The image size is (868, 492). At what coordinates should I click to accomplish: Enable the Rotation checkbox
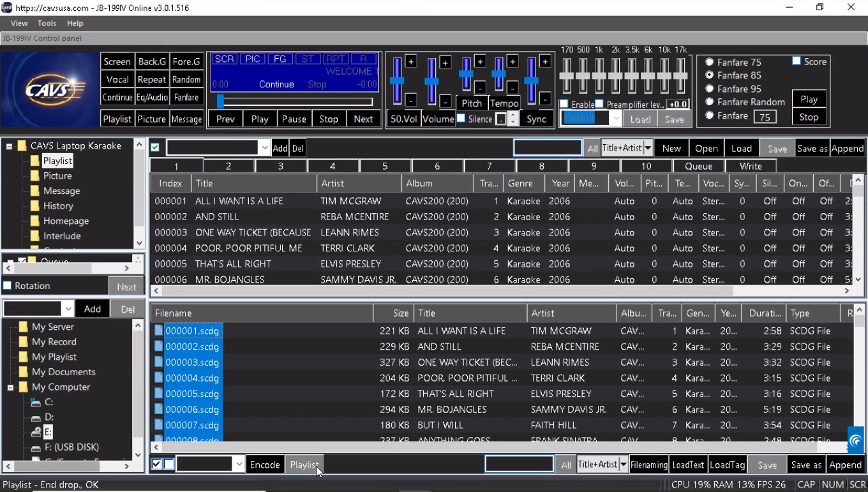pyautogui.click(x=8, y=286)
